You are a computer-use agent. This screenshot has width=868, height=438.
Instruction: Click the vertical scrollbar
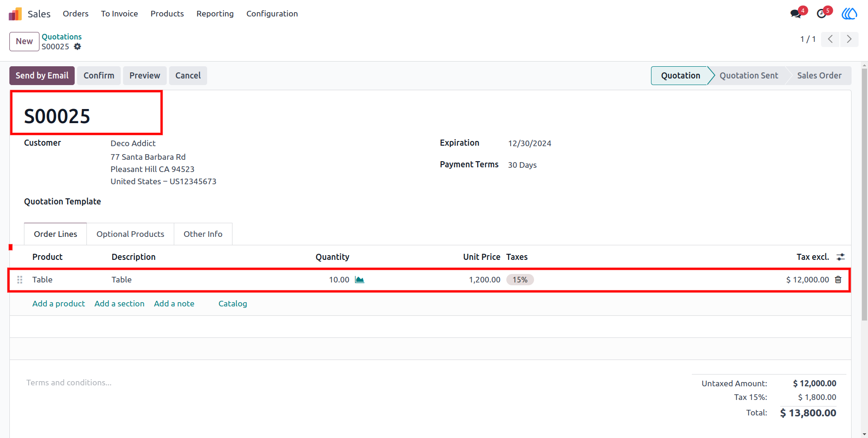click(864, 195)
